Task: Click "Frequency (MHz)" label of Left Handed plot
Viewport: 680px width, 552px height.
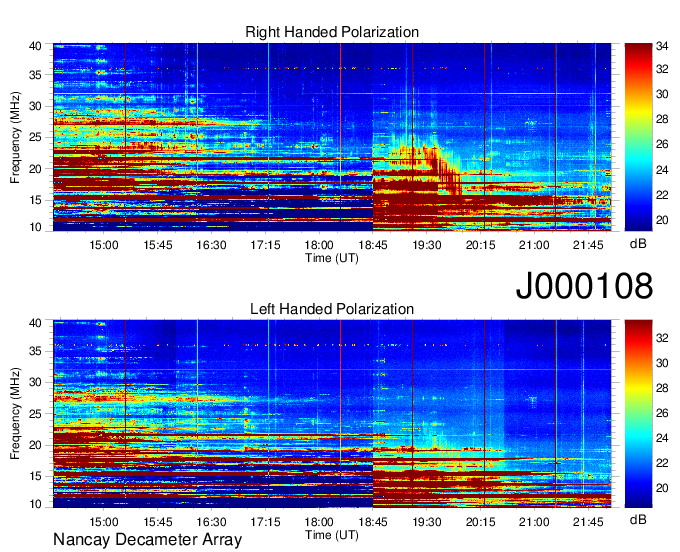Action: (15, 414)
